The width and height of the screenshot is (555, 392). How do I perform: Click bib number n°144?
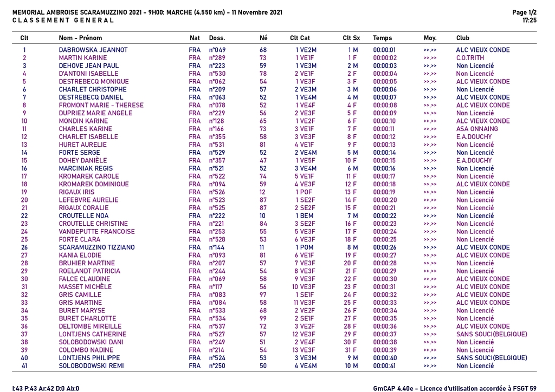point(217,247)
